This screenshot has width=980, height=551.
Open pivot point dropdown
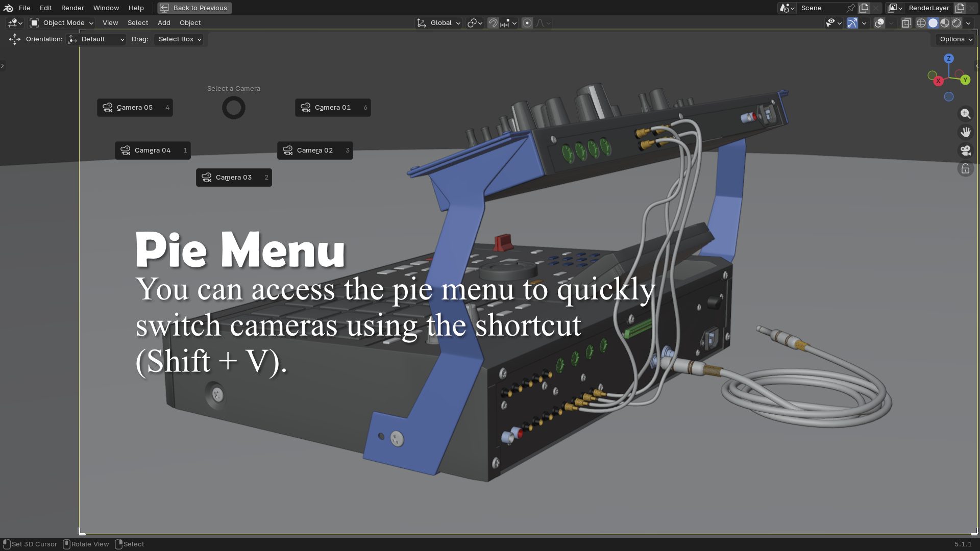[475, 23]
